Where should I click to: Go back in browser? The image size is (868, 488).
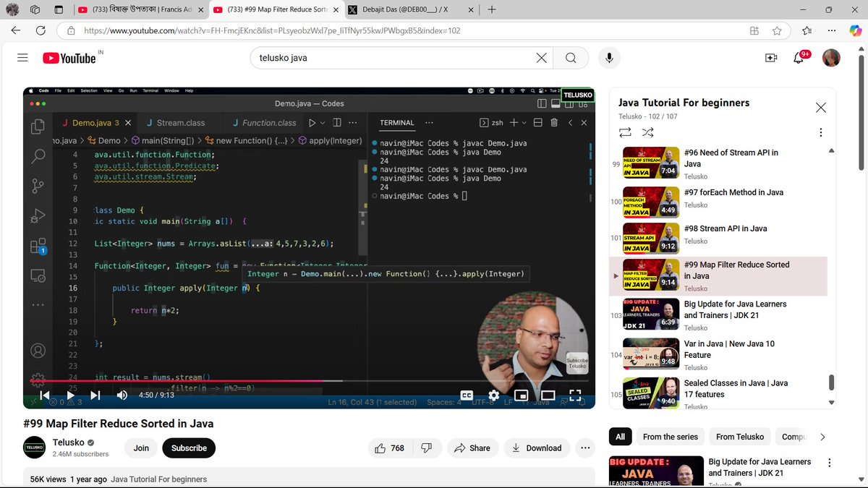click(16, 31)
